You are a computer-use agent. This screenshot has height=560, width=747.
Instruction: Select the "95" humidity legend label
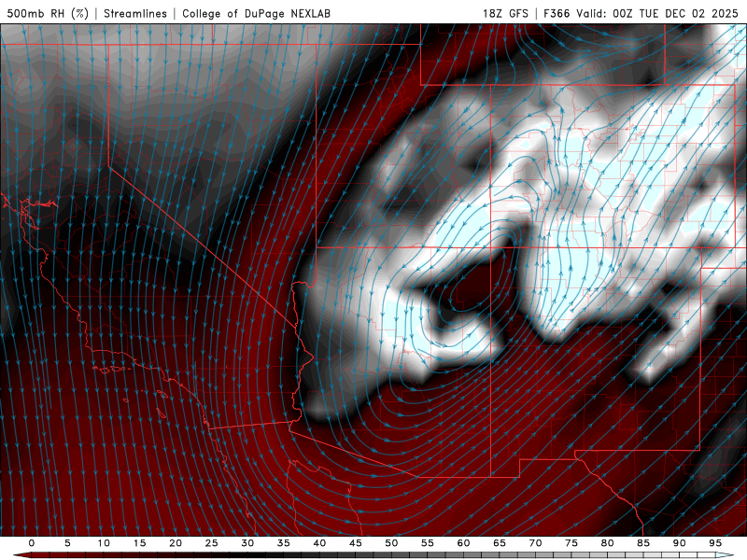point(715,543)
